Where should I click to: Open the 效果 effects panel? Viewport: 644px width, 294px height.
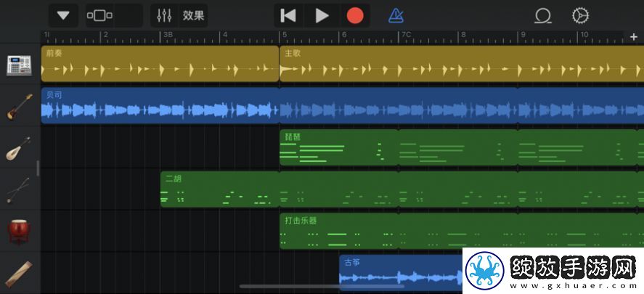point(193,16)
